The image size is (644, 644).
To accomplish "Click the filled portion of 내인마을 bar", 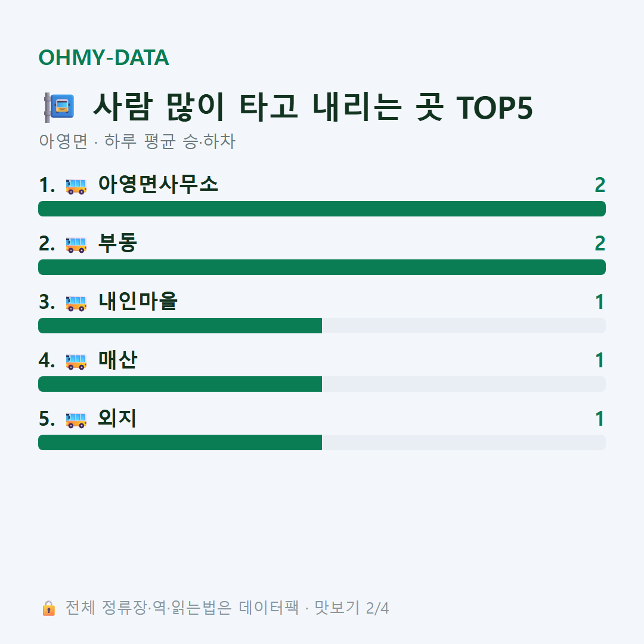I will click(x=180, y=326).
